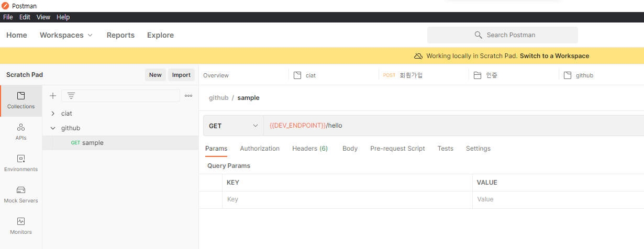644x249 pixels.
Task: Click the request URL field
Action: [x=453, y=126]
